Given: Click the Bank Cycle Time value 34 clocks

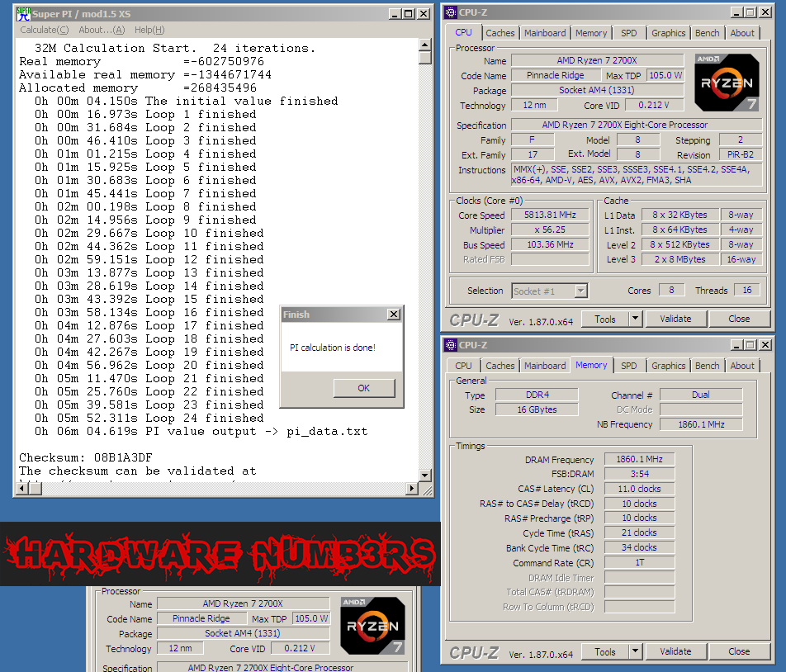Looking at the screenshot, I should point(639,547).
